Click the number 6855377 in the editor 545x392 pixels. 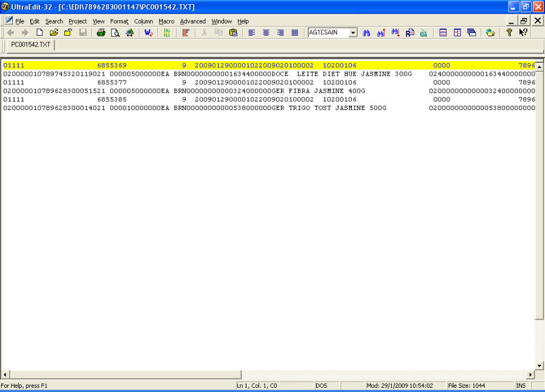coord(112,83)
